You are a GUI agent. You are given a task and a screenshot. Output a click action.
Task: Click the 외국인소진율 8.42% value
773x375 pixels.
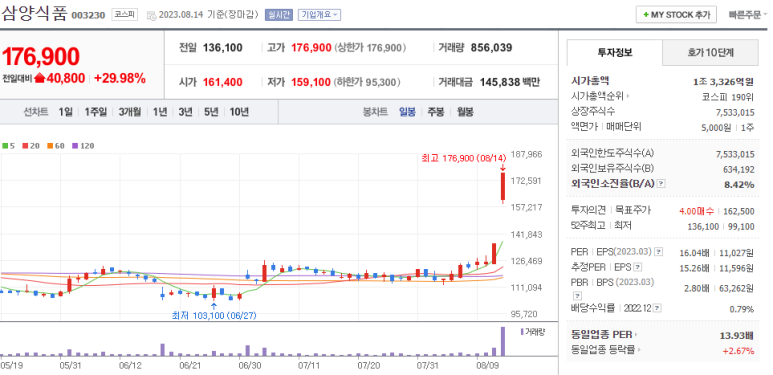tap(739, 185)
